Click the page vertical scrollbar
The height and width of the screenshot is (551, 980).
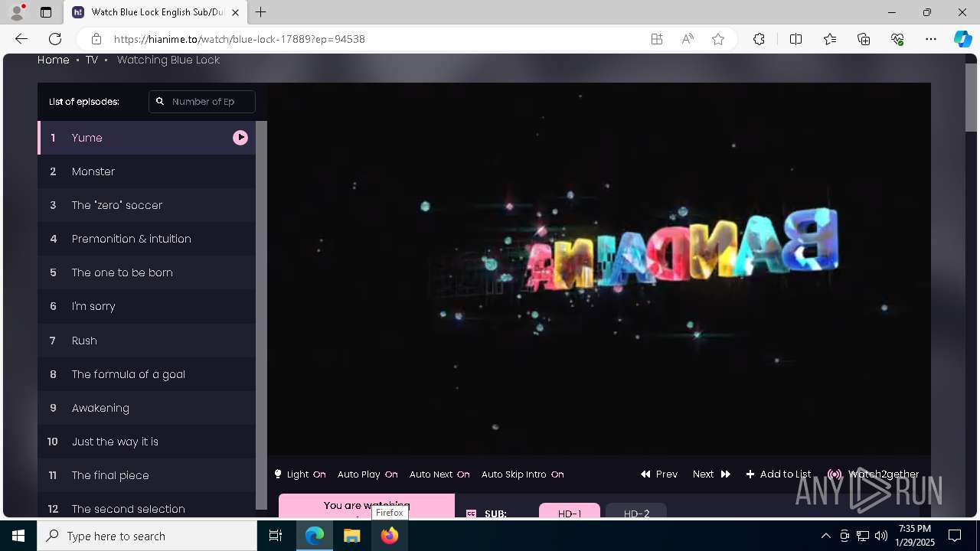point(971,97)
